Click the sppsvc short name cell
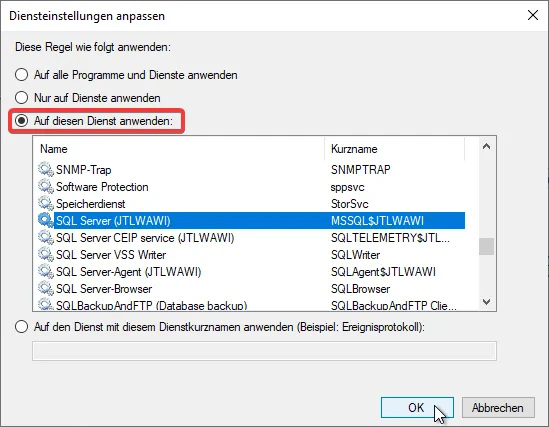 tap(348, 187)
